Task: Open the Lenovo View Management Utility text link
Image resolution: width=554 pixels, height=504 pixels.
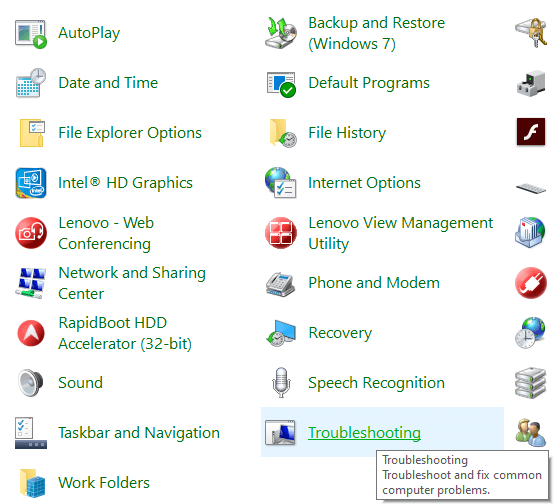Action: click(401, 233)
